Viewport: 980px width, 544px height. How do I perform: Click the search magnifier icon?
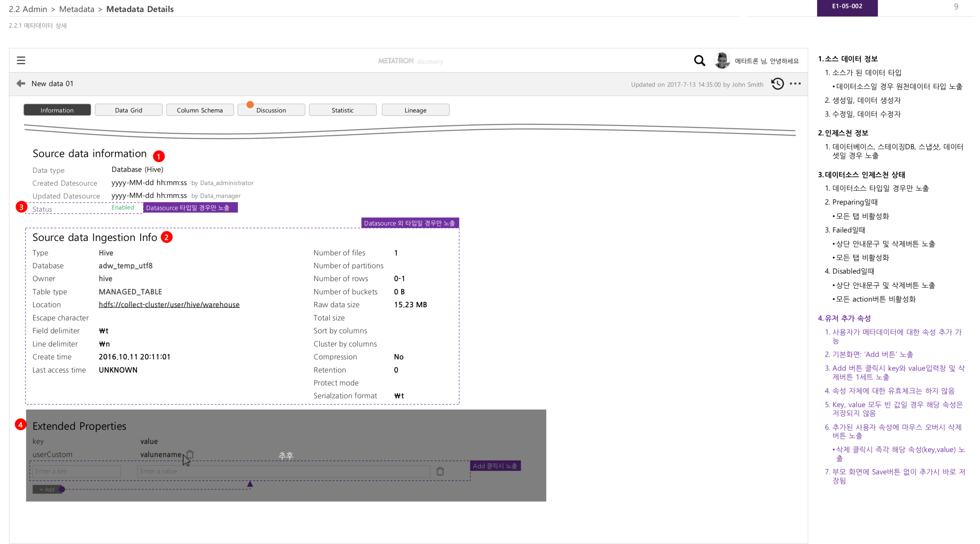click(x=699, y=61)
